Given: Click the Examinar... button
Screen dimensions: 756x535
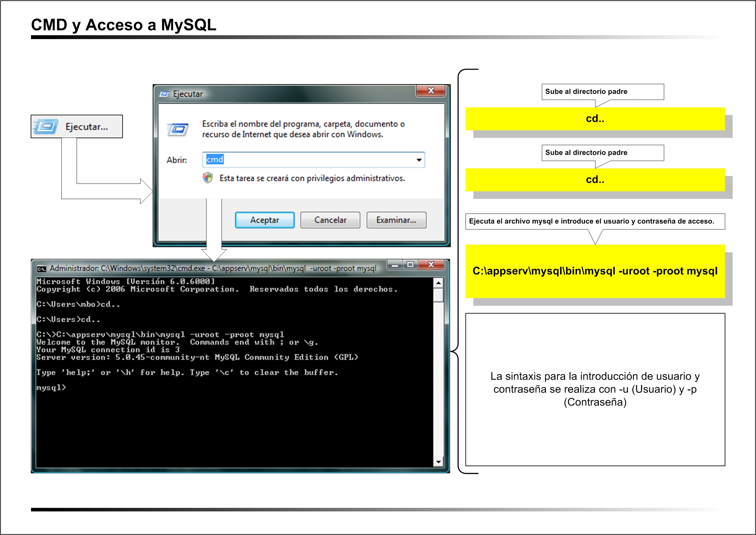Looking at the screenshot, I should click(396, 220).
